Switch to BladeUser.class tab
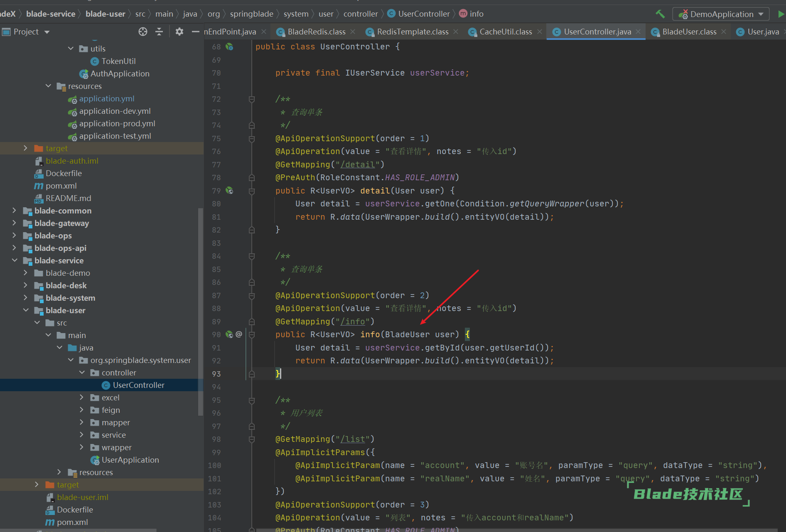 (689, 32)
